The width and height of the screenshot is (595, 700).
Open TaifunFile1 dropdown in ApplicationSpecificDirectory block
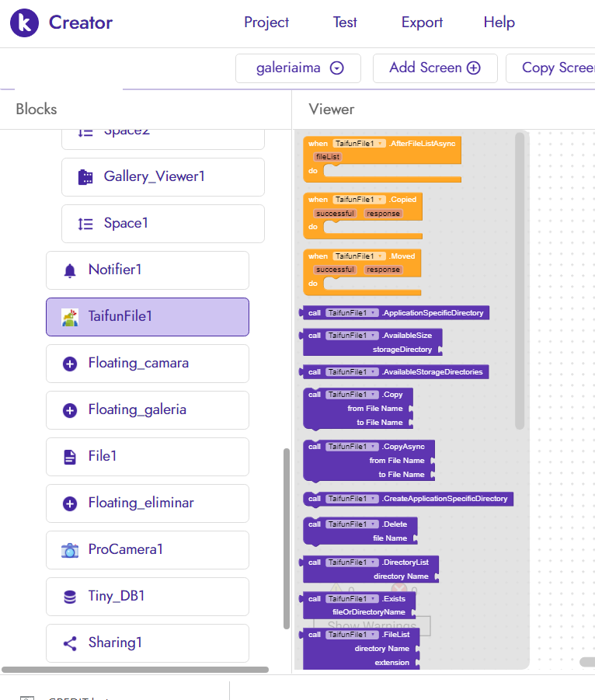tap(352, 313)
